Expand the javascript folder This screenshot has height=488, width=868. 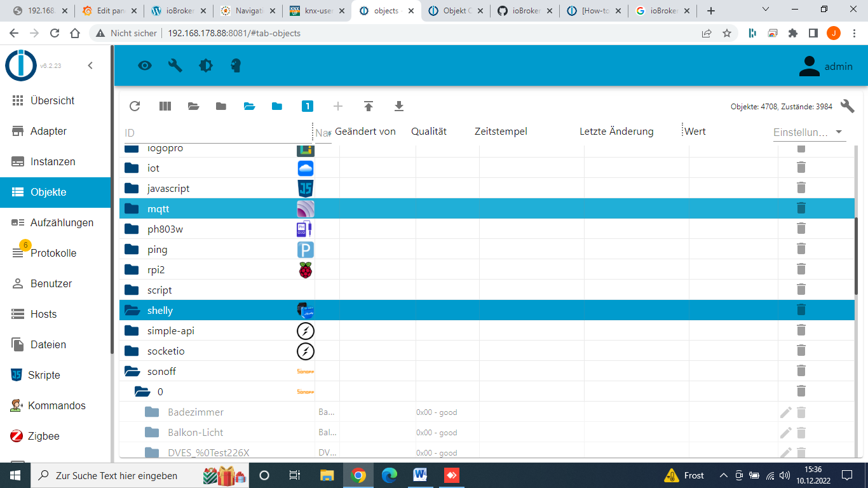point(132,188)
